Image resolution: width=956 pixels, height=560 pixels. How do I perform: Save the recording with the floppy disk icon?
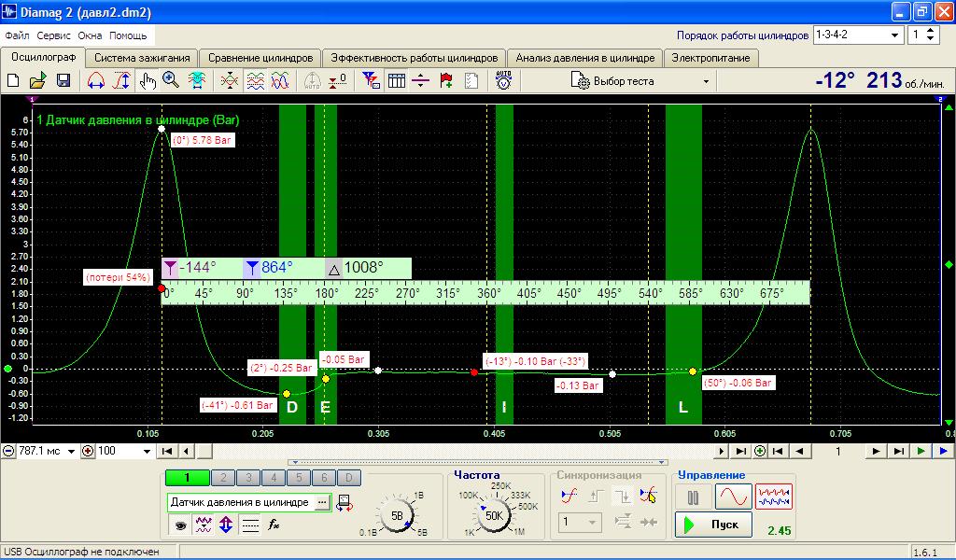point(63,80)
